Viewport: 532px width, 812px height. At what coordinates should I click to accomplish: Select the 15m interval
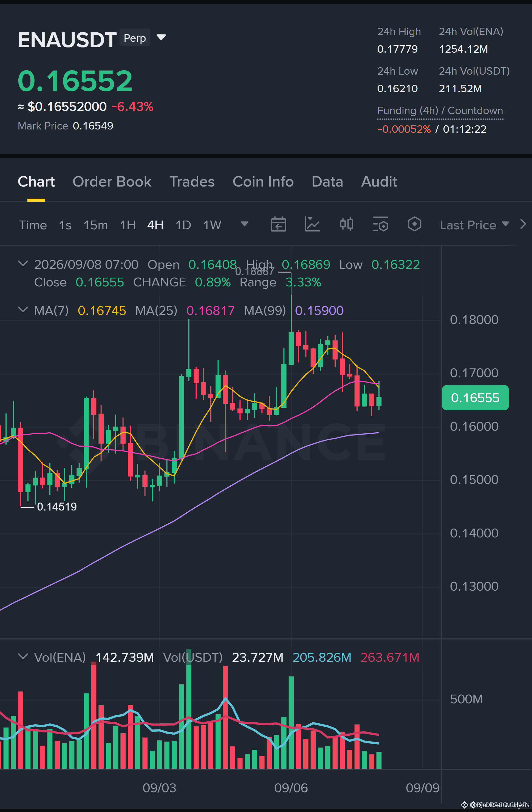95,225
